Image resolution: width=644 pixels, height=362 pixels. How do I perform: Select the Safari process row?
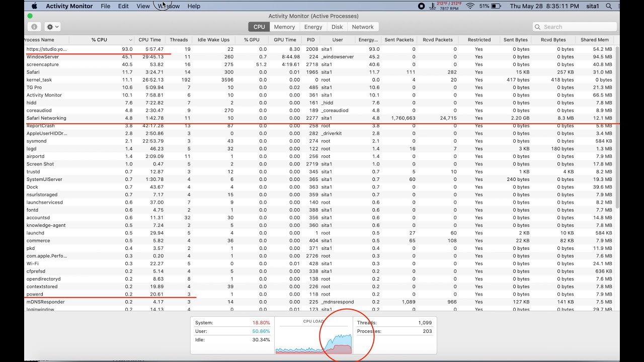pyautogui.click(x=319, y=72)
